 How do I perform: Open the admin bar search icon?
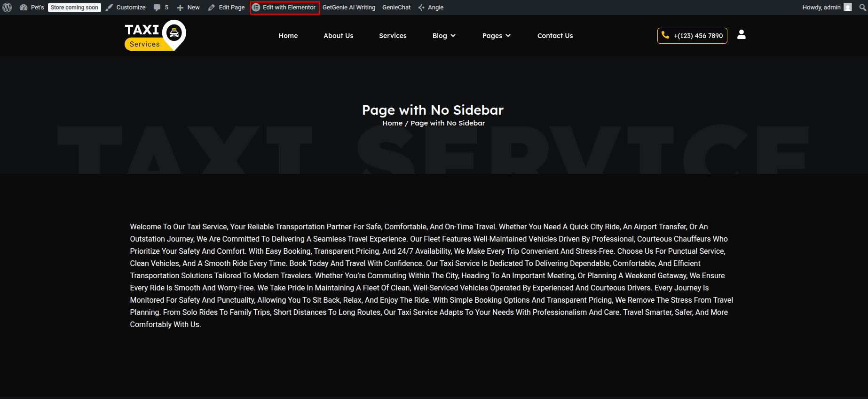point(862,8)
